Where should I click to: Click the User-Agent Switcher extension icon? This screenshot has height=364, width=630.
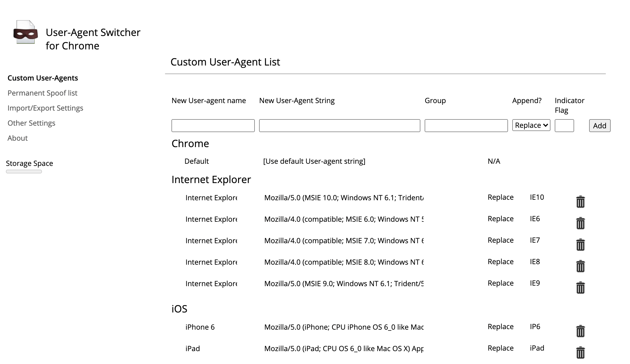point(24,32)
